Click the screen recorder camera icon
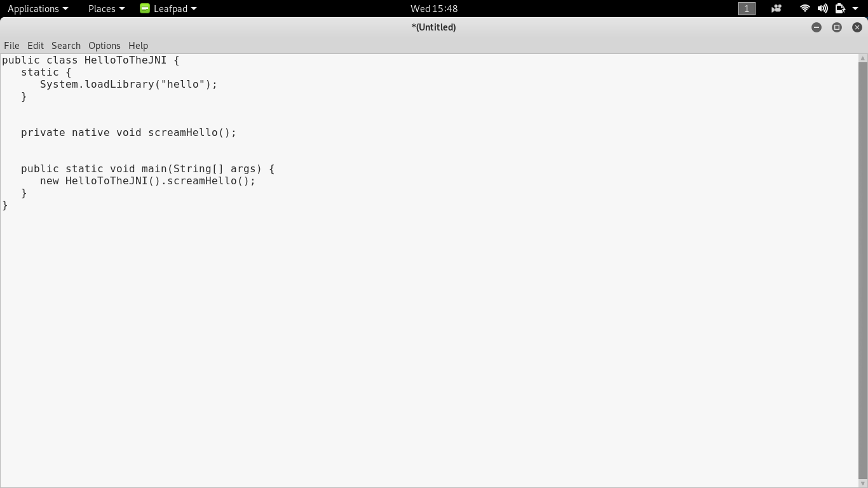The width and height of the screenshot is (868, 488). click(x=776, y=8)
